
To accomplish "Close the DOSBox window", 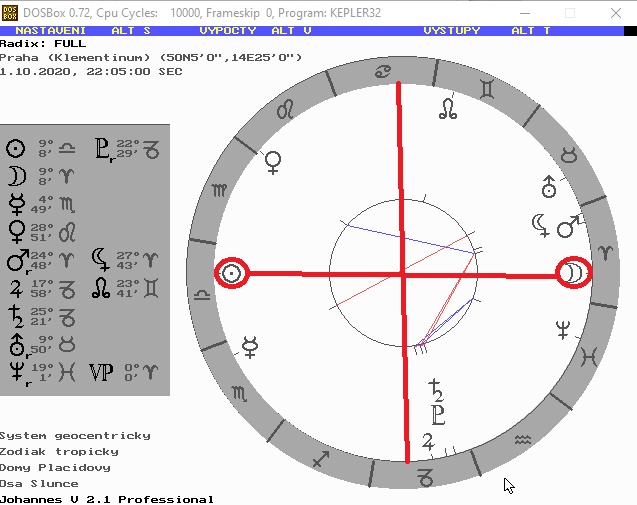I will [616, 13].
